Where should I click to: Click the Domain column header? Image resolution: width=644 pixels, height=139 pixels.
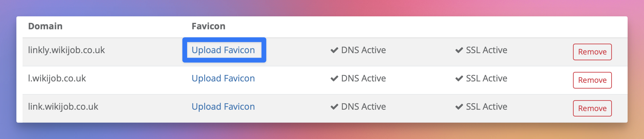pos(45,26)
